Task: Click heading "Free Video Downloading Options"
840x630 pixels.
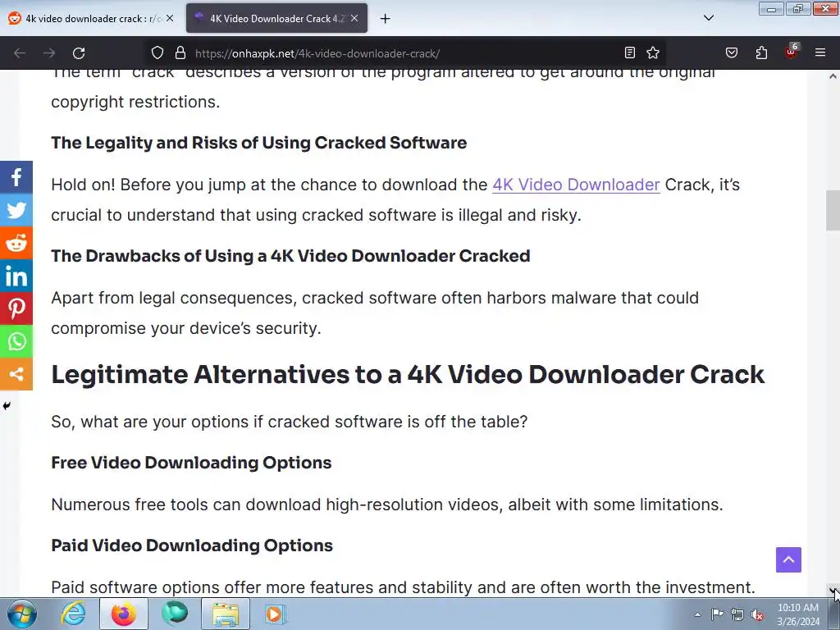Action: click(x=191, y=463)
